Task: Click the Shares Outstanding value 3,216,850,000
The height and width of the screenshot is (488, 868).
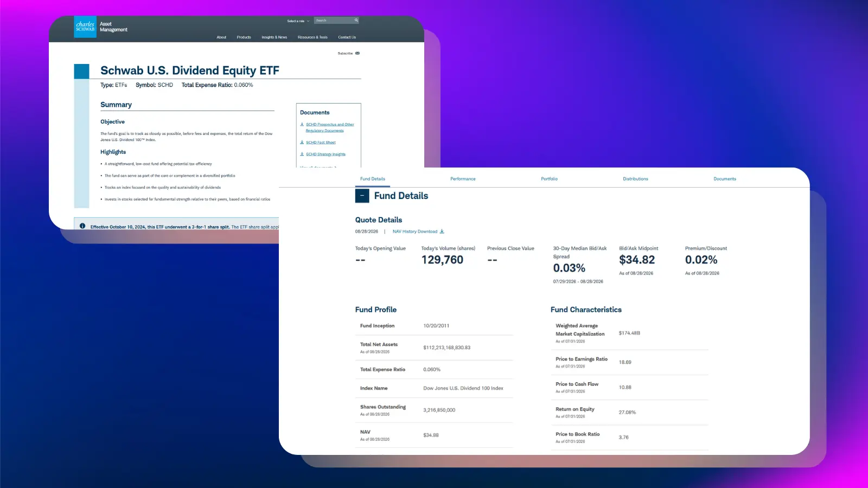Action: click(x=439, y=410)
